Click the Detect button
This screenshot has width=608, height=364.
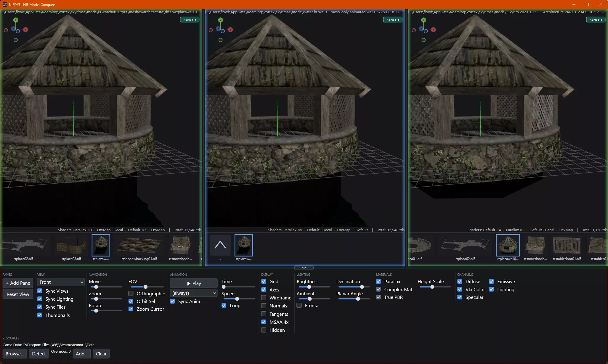pos(39,354)
